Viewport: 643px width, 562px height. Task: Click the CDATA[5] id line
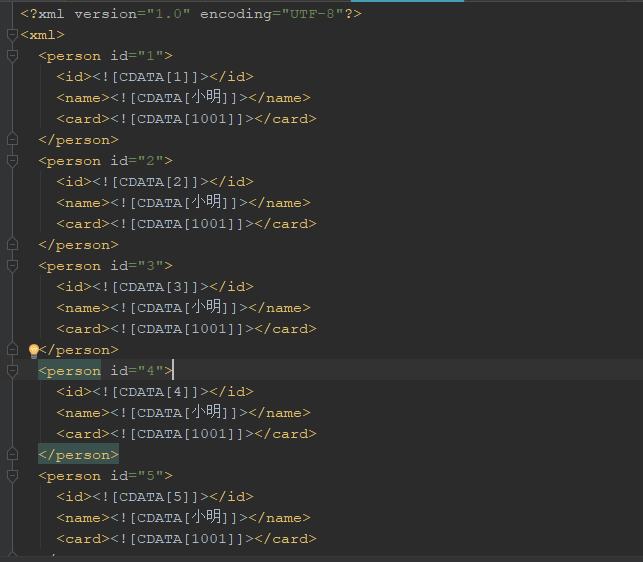155,497
